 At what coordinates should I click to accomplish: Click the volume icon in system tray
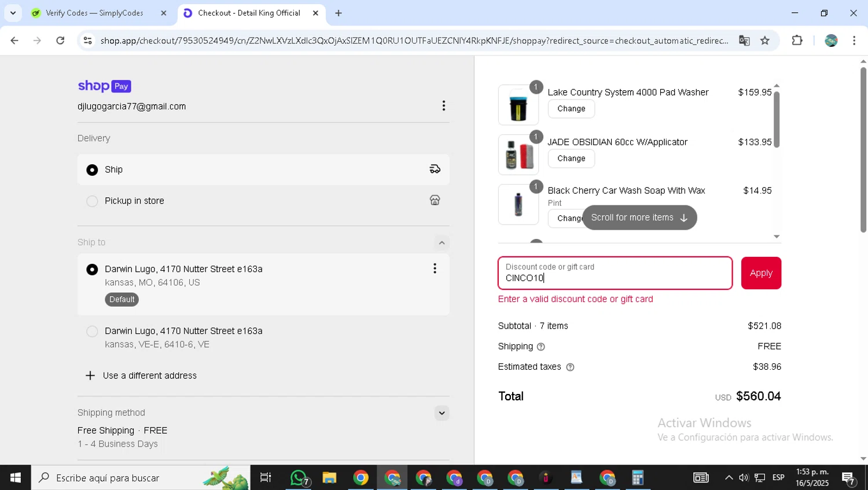744,478
